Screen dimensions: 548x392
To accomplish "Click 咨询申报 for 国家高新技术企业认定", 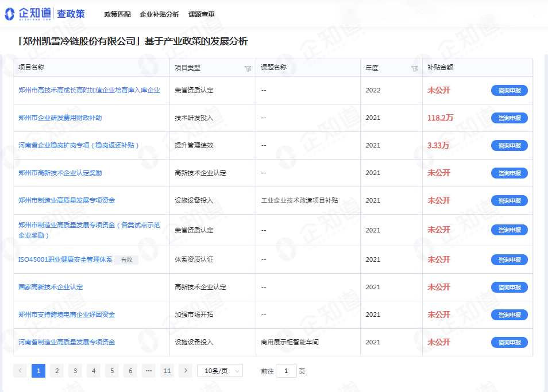I will (x=509, y=288).
